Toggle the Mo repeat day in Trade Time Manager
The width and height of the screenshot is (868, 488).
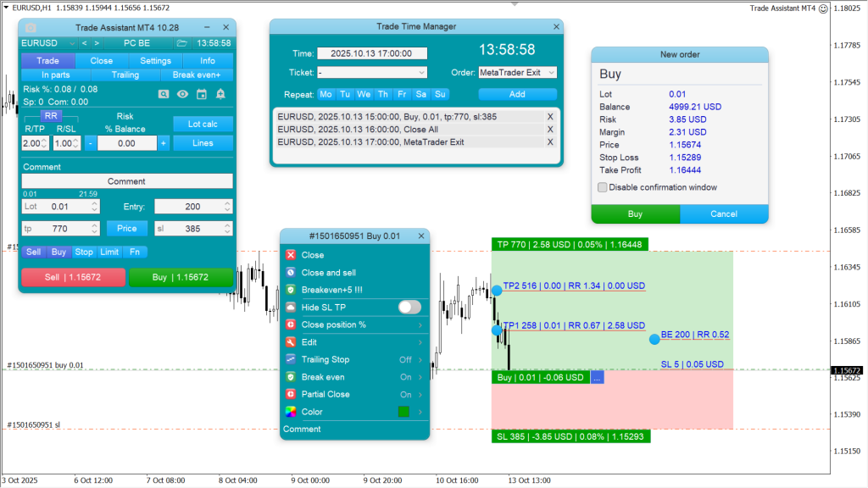coord(325,94)
